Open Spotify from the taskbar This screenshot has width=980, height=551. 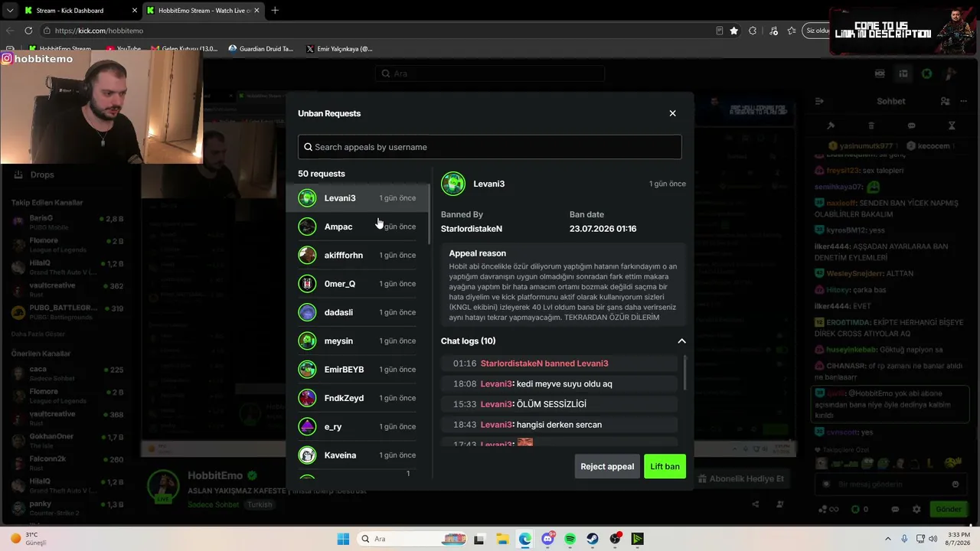570,539
